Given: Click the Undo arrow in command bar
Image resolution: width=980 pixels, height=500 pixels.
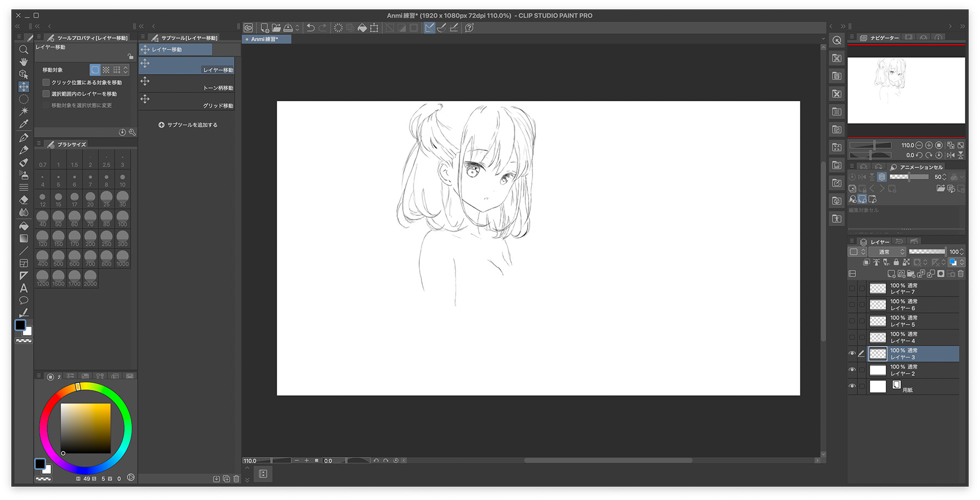Looking at the screenshot, I should [x=310, y=28].
